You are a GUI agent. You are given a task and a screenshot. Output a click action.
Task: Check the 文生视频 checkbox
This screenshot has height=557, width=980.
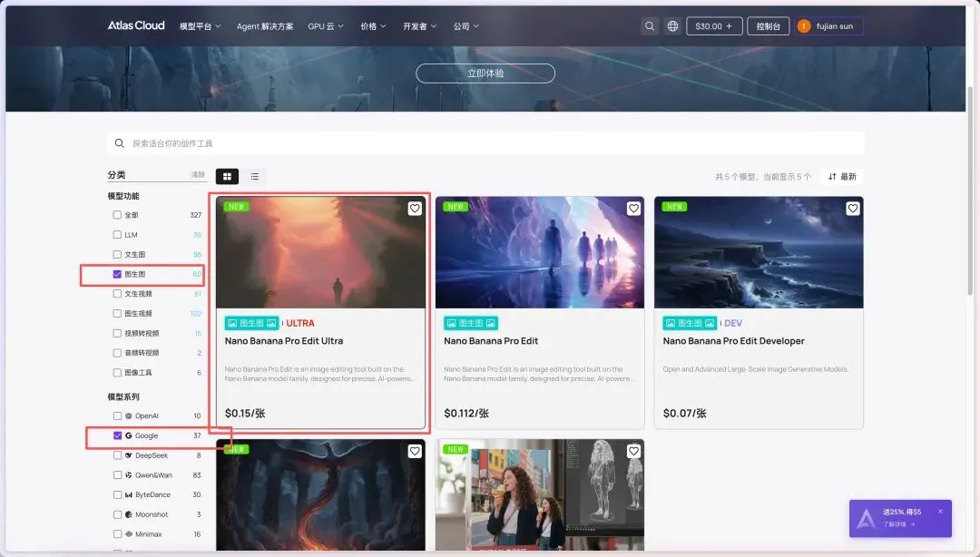pyautogui.click(x=117, y=294)
